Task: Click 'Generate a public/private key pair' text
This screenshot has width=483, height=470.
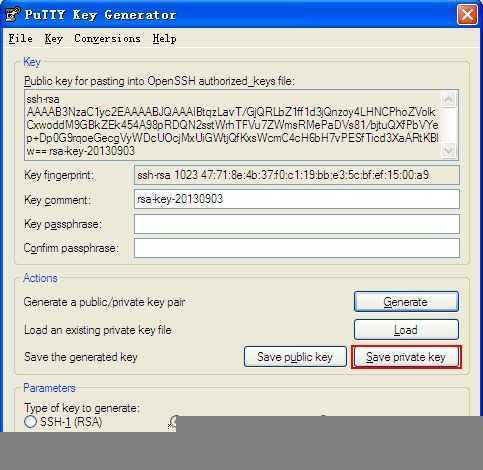Action: coord(104,302)
